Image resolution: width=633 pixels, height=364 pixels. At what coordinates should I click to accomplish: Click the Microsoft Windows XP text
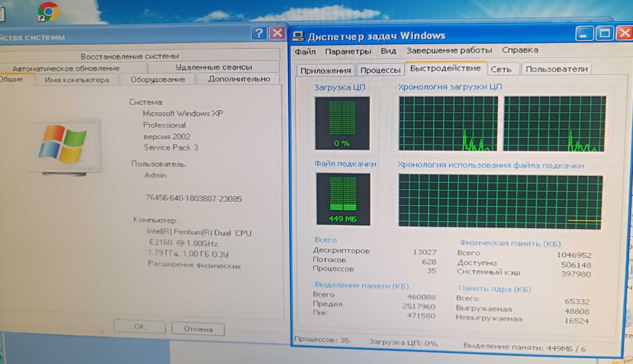183,113
